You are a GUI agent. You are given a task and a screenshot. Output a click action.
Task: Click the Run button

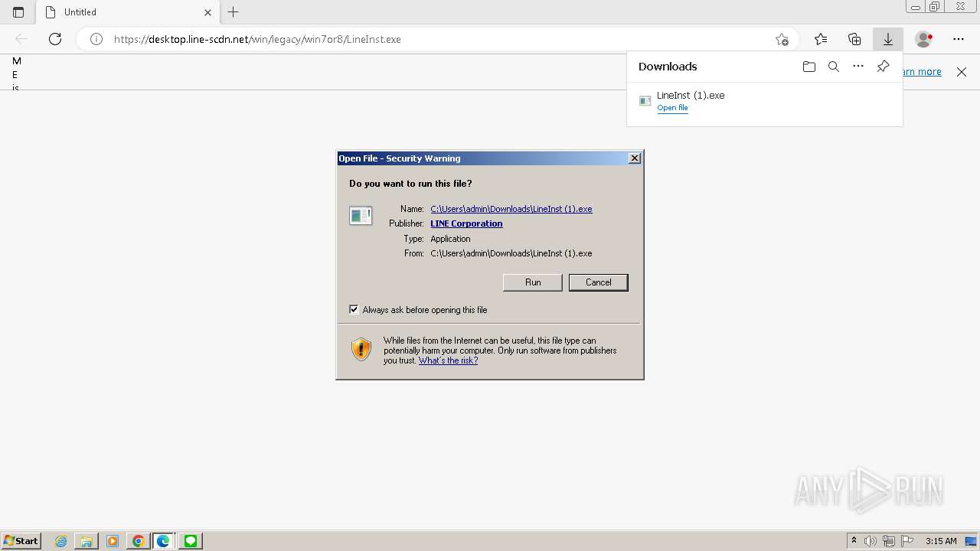pyautogui.click(x=533, y=282)
